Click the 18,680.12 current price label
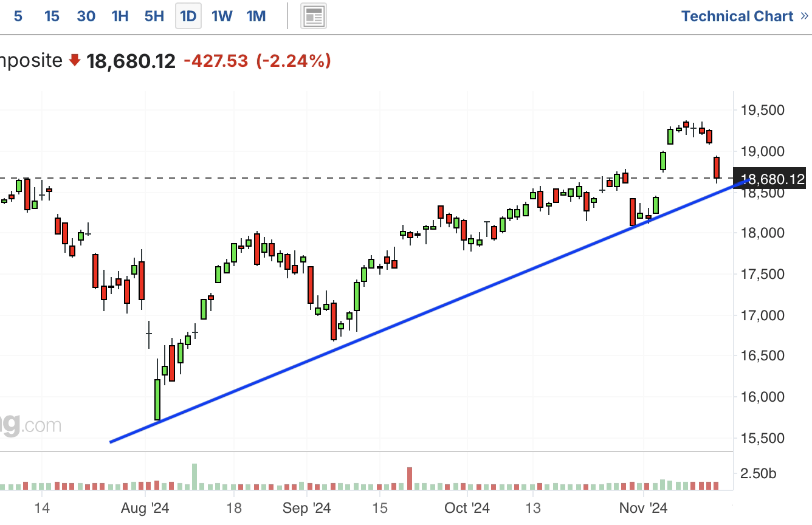This screenshot has height=525, width=812. 131,61
